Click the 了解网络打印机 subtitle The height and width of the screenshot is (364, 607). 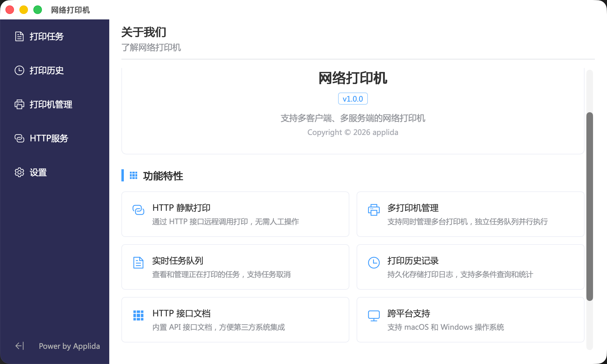151,47
